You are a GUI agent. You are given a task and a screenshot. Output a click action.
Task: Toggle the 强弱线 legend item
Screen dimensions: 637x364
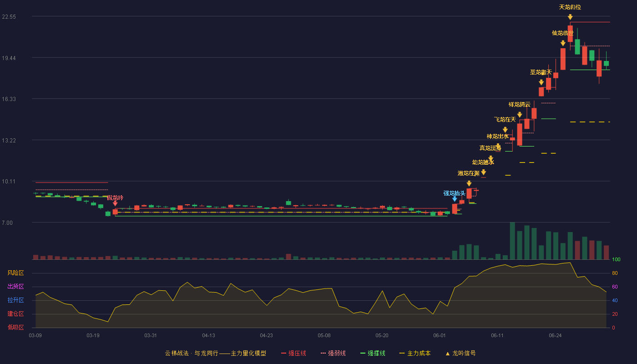pyautogui.click(x=333, y=353)
